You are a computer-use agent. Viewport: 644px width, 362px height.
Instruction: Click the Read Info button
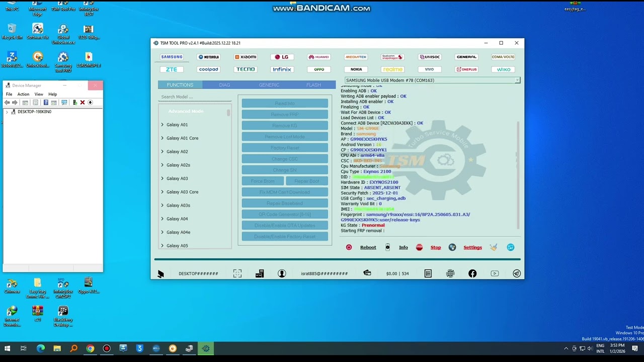[x=285, y=104]
